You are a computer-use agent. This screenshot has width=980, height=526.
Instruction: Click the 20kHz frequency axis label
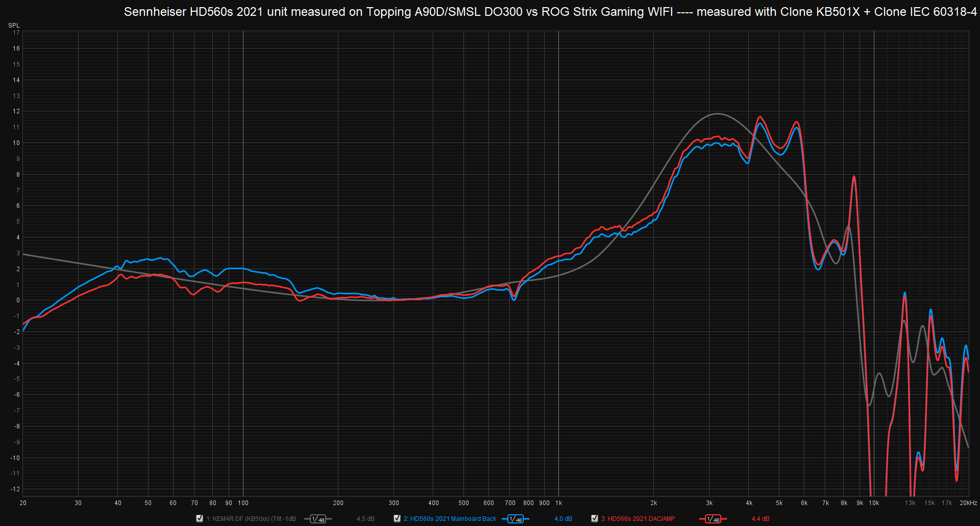968,503
